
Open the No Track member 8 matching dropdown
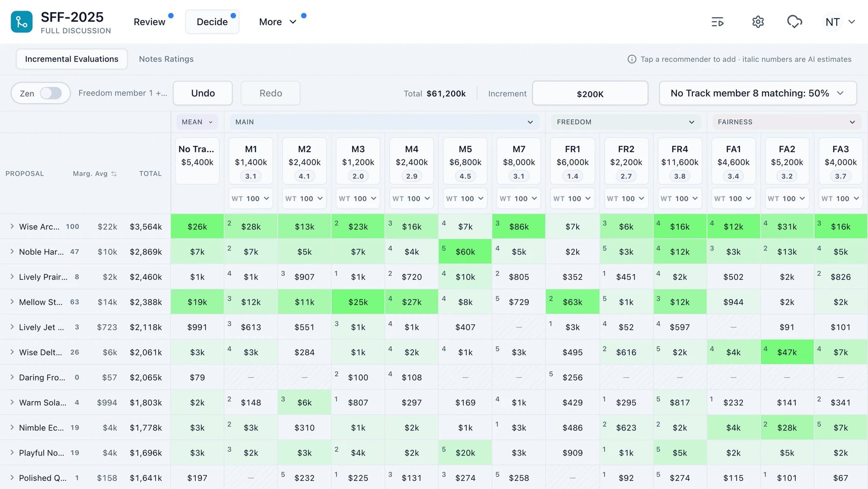[757, 93]
